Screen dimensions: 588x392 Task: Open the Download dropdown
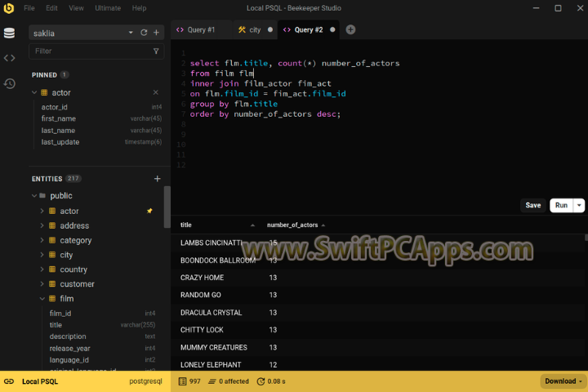562,381
